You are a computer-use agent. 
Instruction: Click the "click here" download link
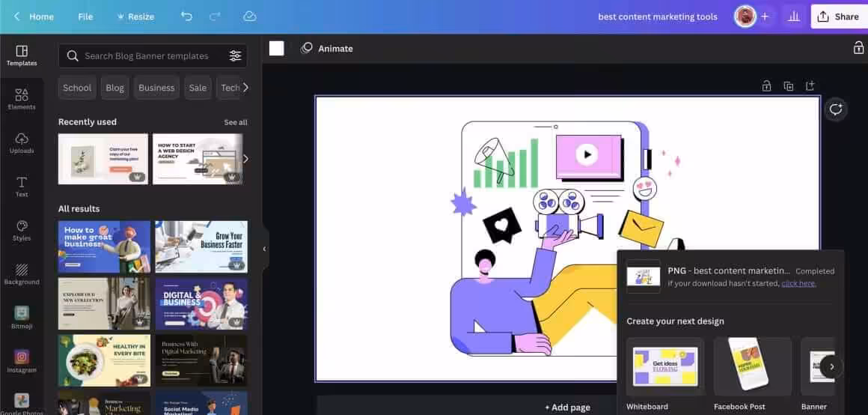[x=798, y=283]
